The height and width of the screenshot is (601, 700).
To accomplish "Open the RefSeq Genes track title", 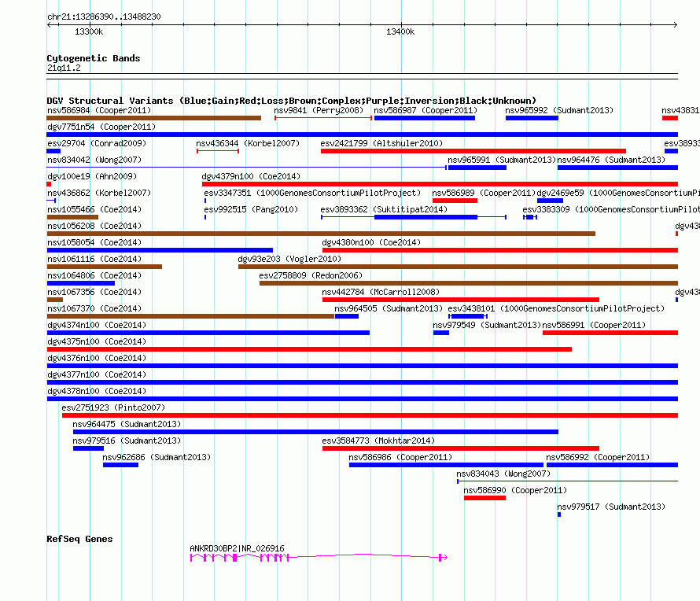I will click(x=79, y=539).
